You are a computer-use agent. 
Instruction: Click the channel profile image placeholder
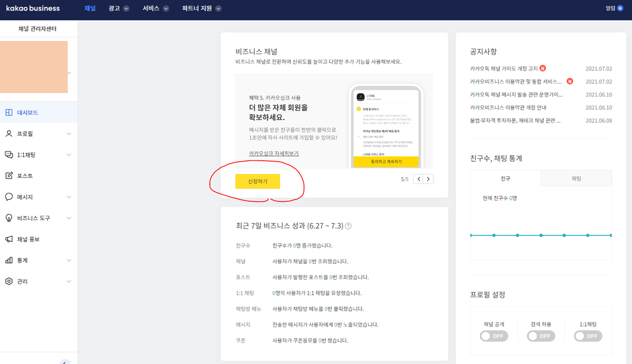pos(34,67)
